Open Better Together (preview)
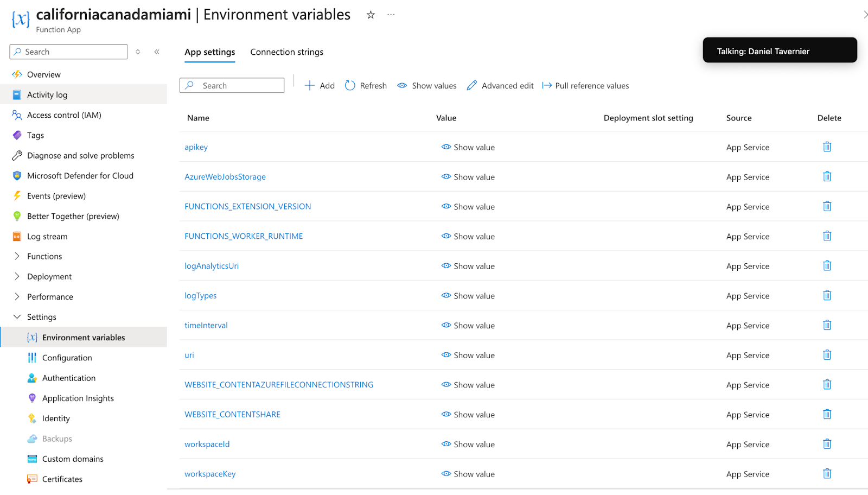The height and width of the screenshot is (495, 868). pyautogui.click(x=73, y=216)
